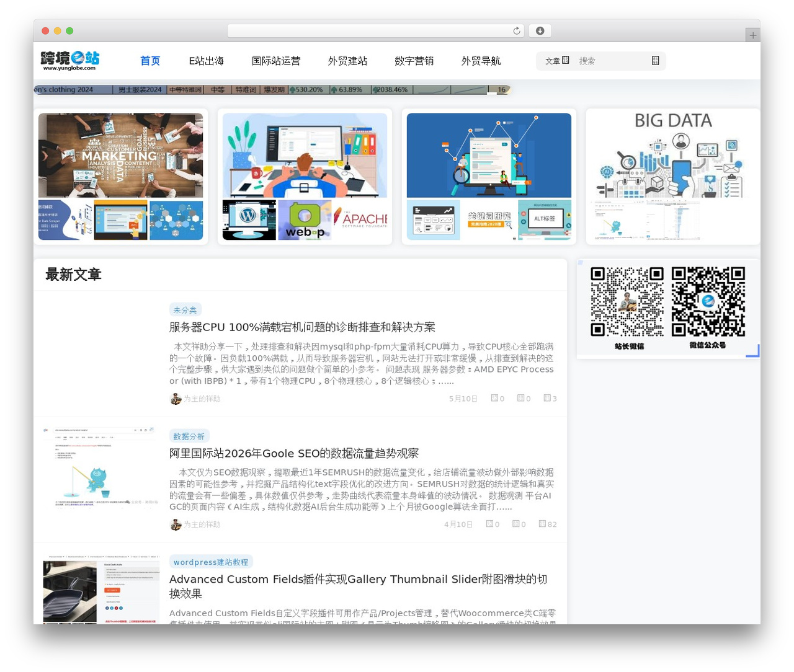Click the 最新文章 section heading

point(73,275)
